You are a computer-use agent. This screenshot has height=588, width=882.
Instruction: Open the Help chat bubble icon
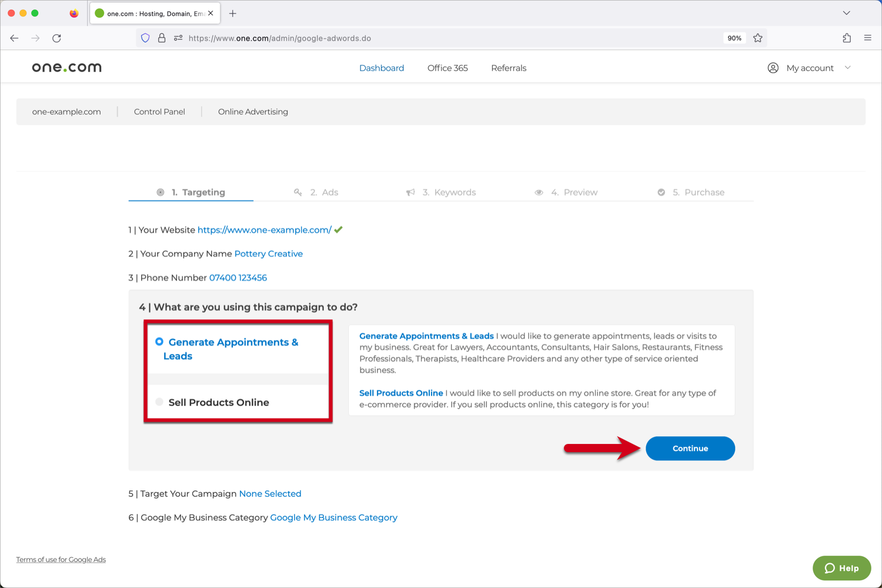point(830,568)
